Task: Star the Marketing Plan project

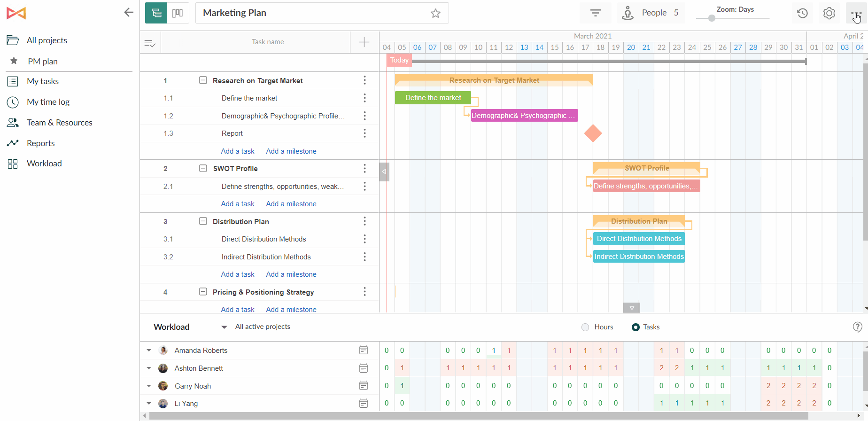Action: click(x=435, y=13)
